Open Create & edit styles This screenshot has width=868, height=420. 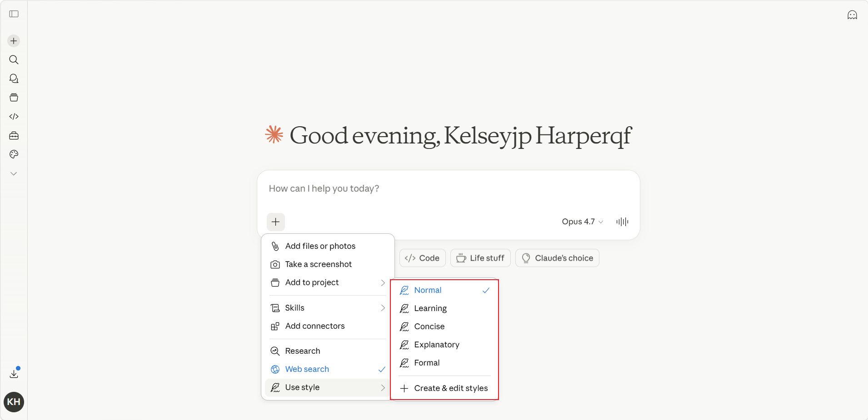pos(444,388)
